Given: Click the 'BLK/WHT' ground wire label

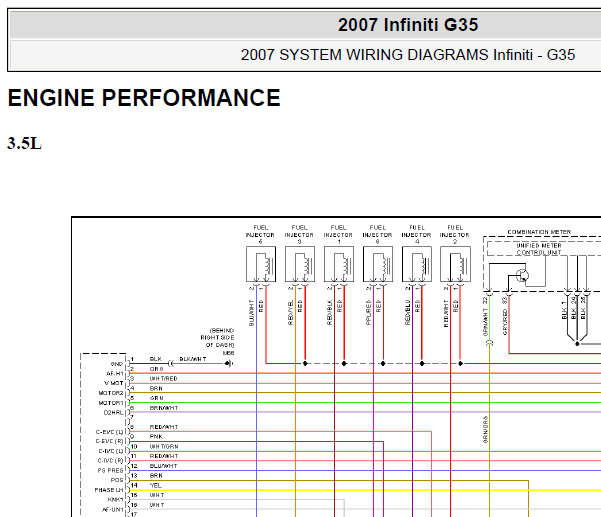Looking at the screenshot, I should pos(192,359).
